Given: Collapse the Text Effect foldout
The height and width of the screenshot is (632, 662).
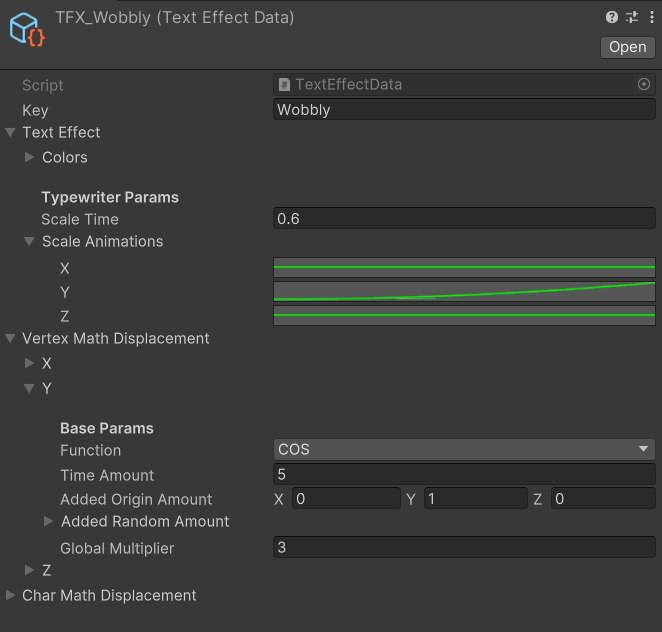Looking at the screenshot, I should point(11,133).
